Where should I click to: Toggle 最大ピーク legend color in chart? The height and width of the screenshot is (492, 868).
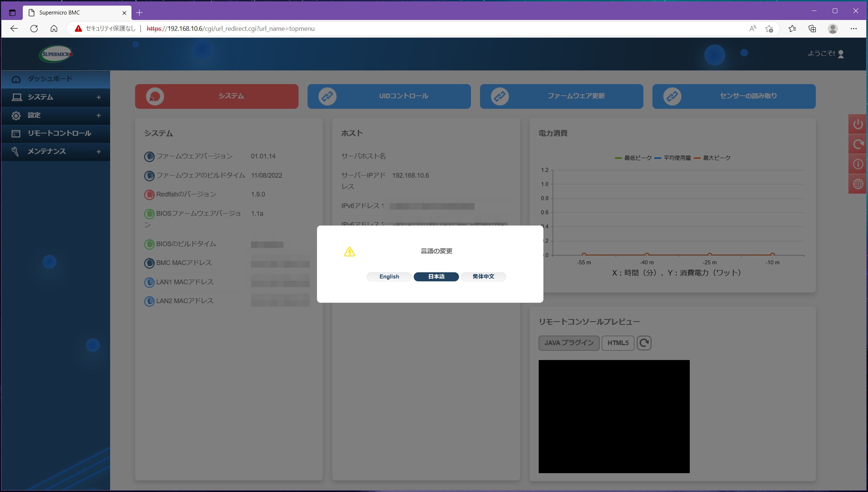(697, 158)
